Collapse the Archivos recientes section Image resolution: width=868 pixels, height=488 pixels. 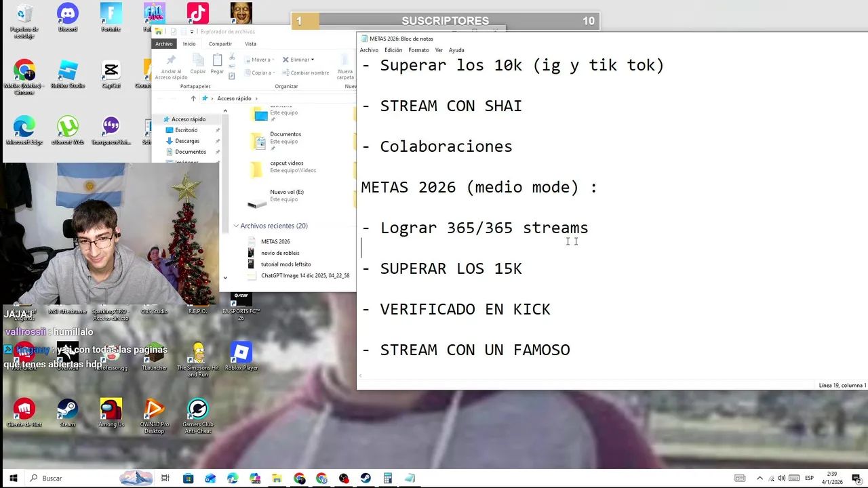point(236,226)
